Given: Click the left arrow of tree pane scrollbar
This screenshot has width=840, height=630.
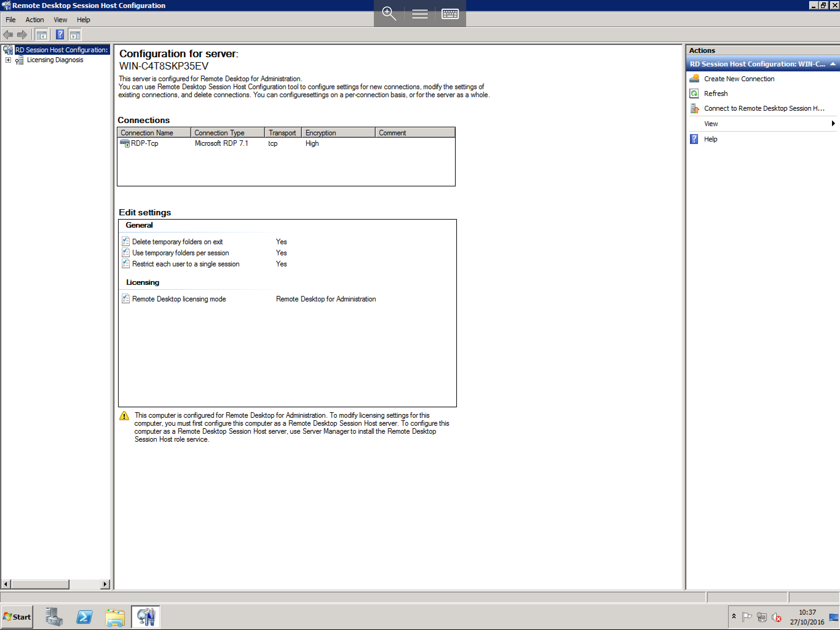Looking at the screenshot, I should (x=6, y=584).
